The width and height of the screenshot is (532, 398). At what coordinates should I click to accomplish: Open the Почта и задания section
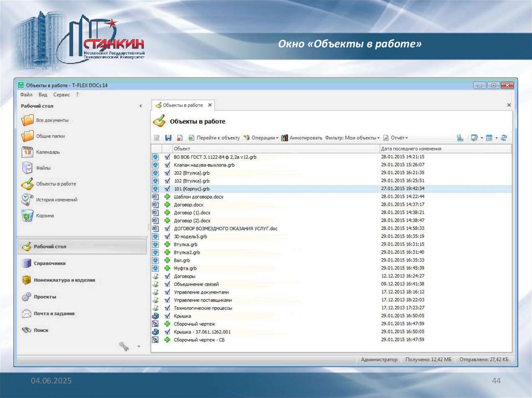[54, 313]
